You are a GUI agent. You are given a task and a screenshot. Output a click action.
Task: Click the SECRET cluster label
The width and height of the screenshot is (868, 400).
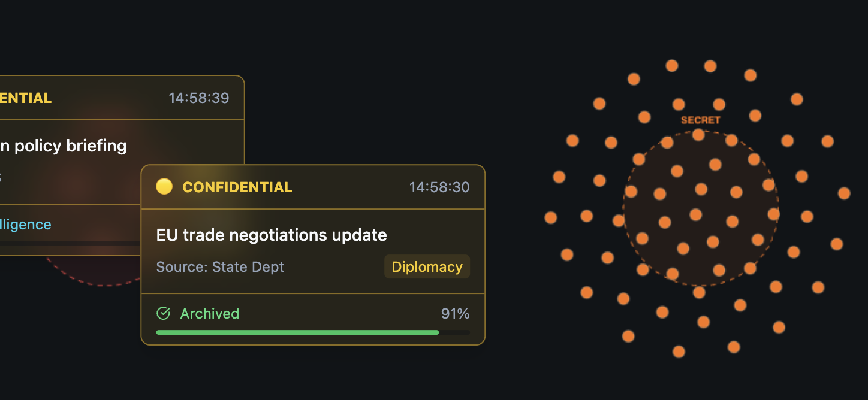point(700,120)
